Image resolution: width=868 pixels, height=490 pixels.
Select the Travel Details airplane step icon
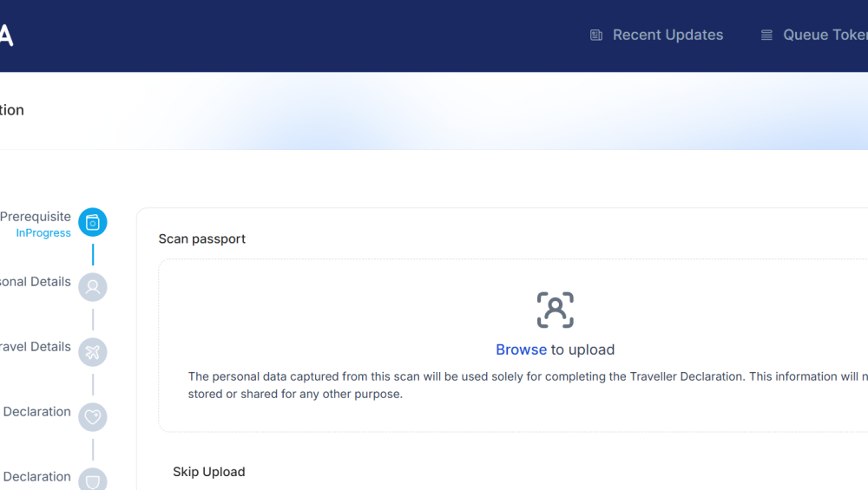click(93, 352)
